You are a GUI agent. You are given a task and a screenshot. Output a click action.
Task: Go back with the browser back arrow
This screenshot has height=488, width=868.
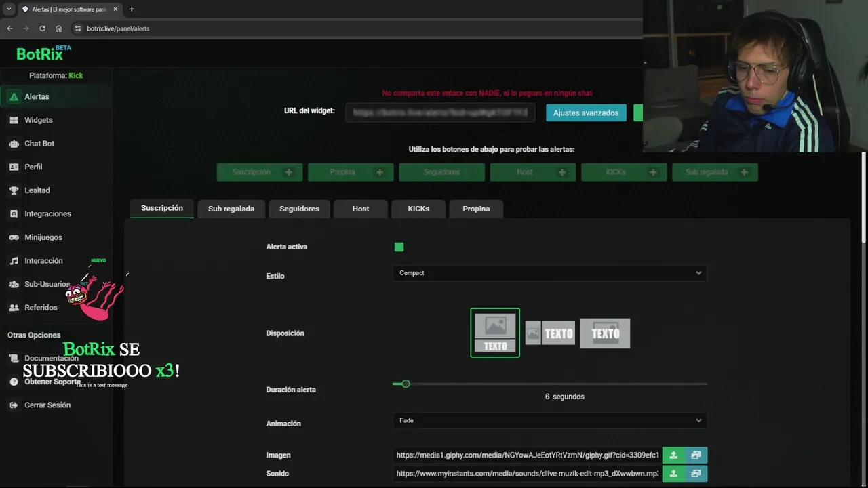tap(9, 28)
